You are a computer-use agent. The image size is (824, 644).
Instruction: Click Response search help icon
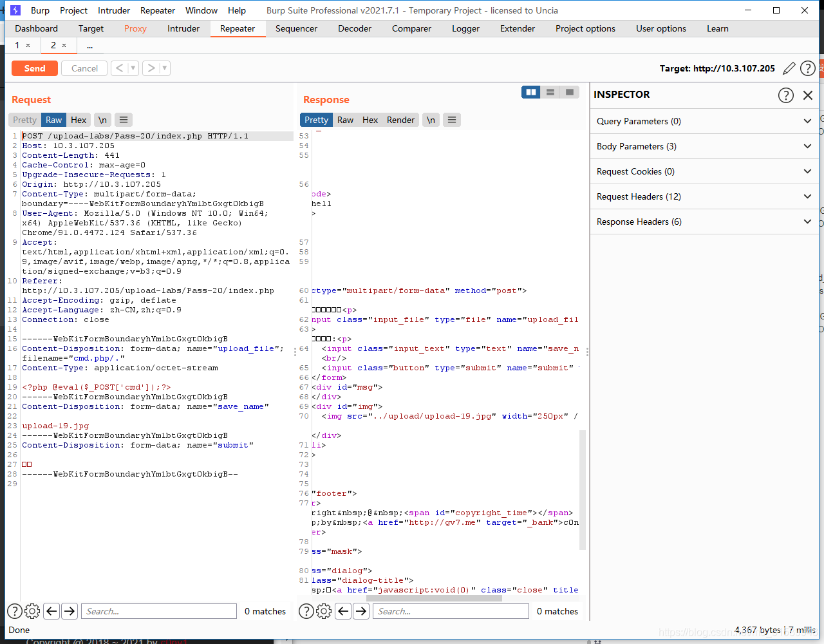click(306, 611)
